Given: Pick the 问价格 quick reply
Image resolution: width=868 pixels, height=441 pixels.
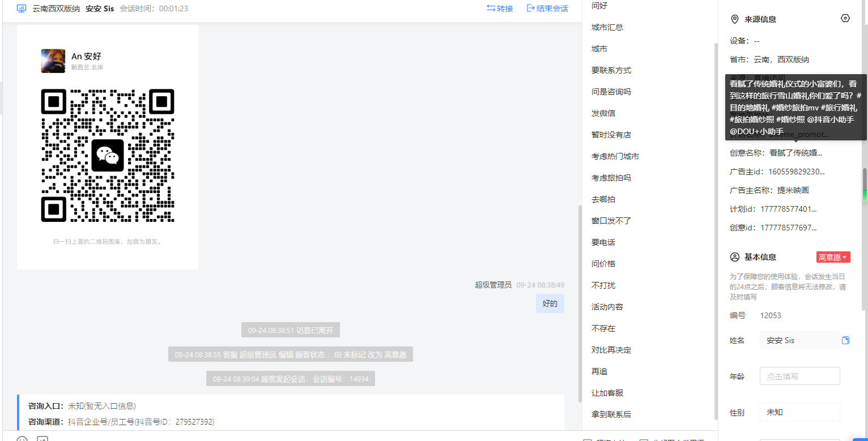Looking at the screenshot, I should click(603, 264).
